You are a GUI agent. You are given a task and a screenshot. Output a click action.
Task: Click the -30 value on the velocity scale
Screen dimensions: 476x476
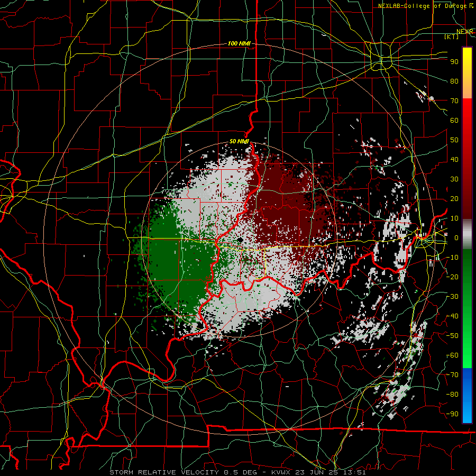pos(452,297)
